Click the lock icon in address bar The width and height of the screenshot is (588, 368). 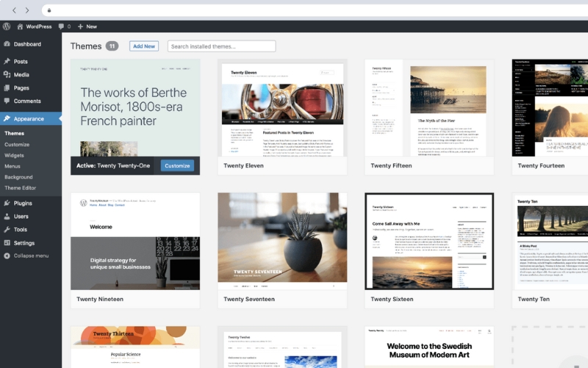click(49, 10)
